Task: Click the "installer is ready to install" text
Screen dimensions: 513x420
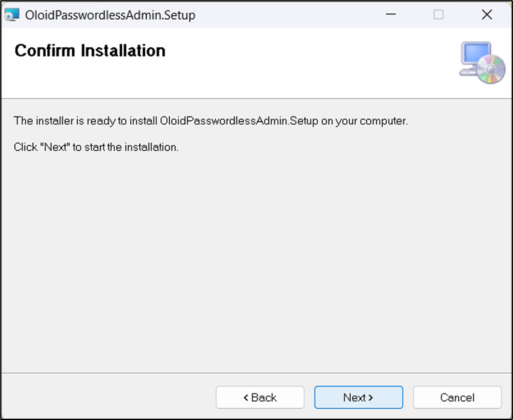Action: click(211, 121)
